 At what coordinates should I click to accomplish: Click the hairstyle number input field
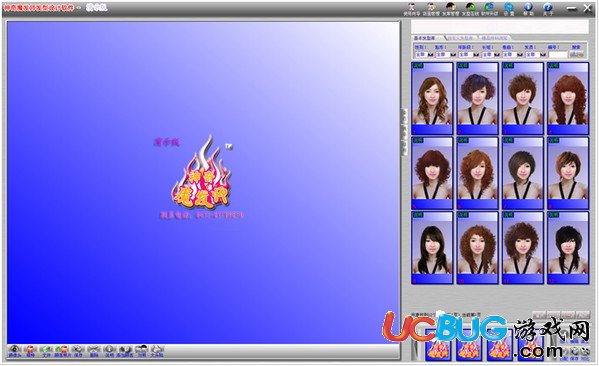tap(558, 55)
